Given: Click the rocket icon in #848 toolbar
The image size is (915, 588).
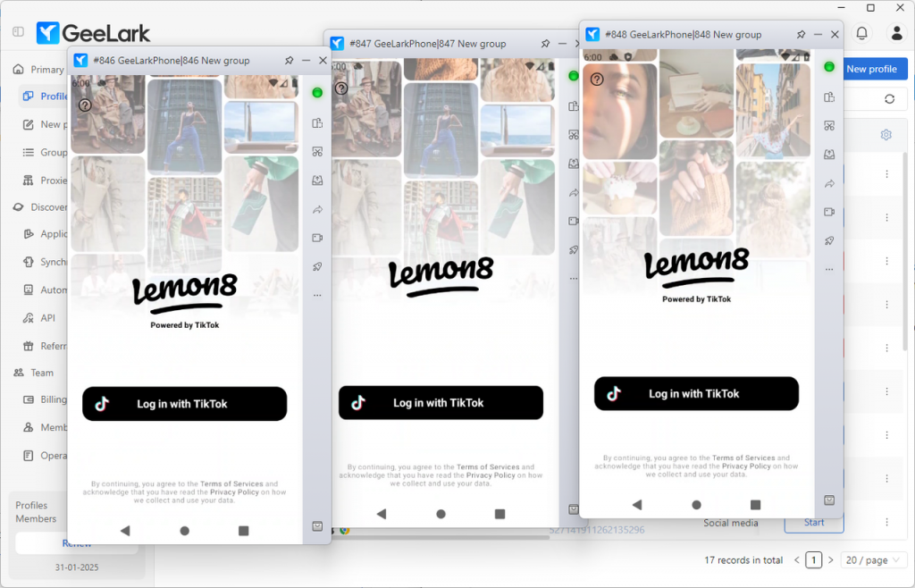Looking at the screenshot, I should [x=829, y=240].
